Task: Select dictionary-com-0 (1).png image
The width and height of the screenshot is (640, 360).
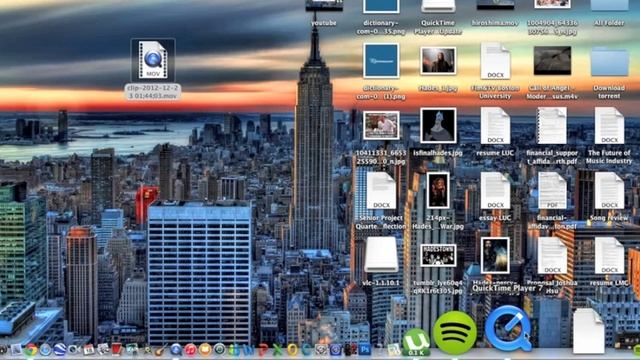Action: click(381, 60)
